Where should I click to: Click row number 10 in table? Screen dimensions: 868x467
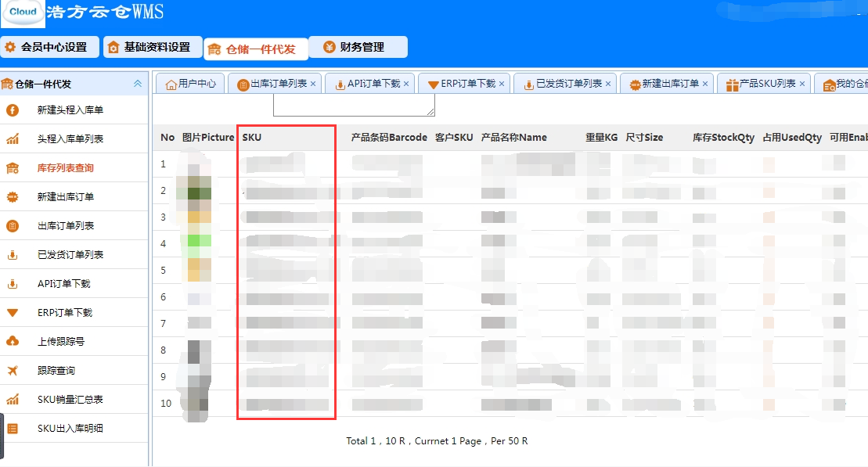point(166,404)
